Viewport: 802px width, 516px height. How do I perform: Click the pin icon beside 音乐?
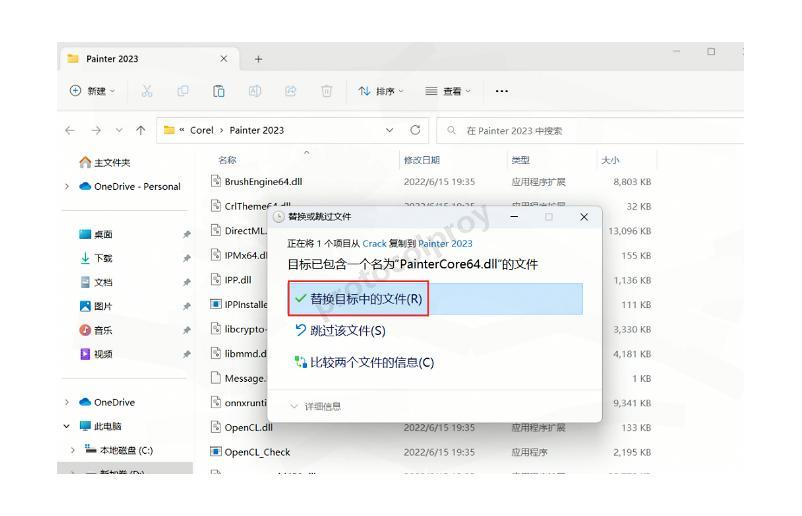[187, 330]
